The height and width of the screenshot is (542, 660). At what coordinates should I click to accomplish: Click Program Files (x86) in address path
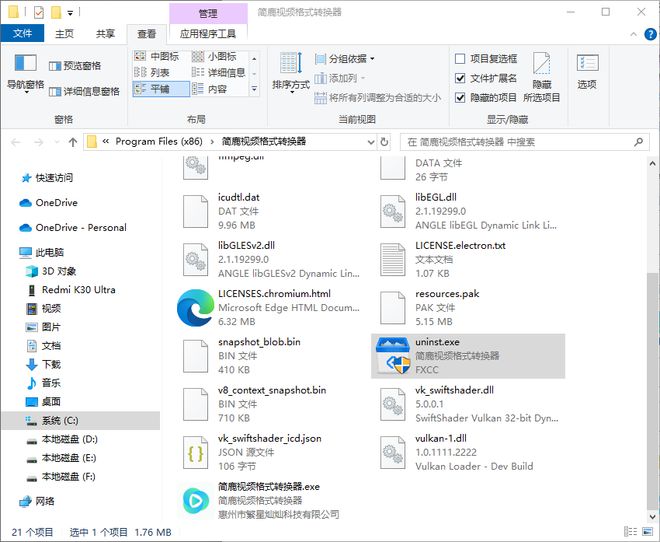click(x=159, y=141)
